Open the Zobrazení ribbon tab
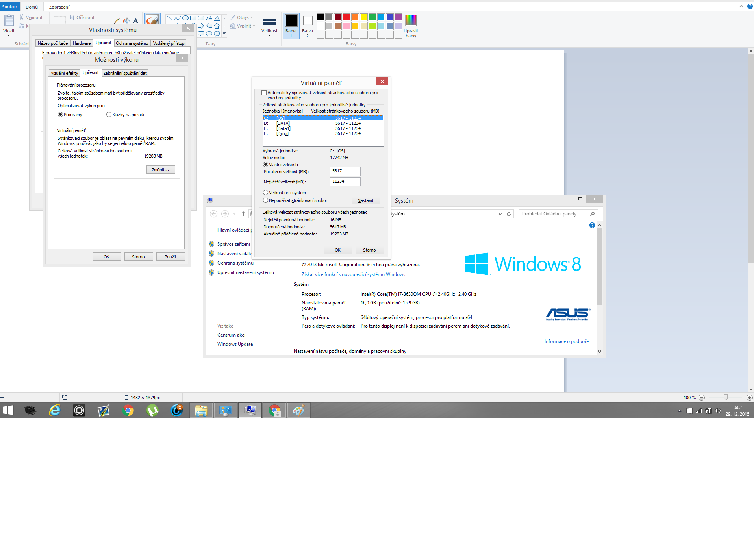 click(x=59, y=7)
